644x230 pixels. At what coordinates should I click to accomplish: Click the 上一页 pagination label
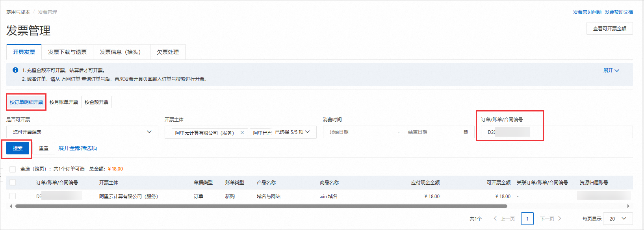point(508,219)
